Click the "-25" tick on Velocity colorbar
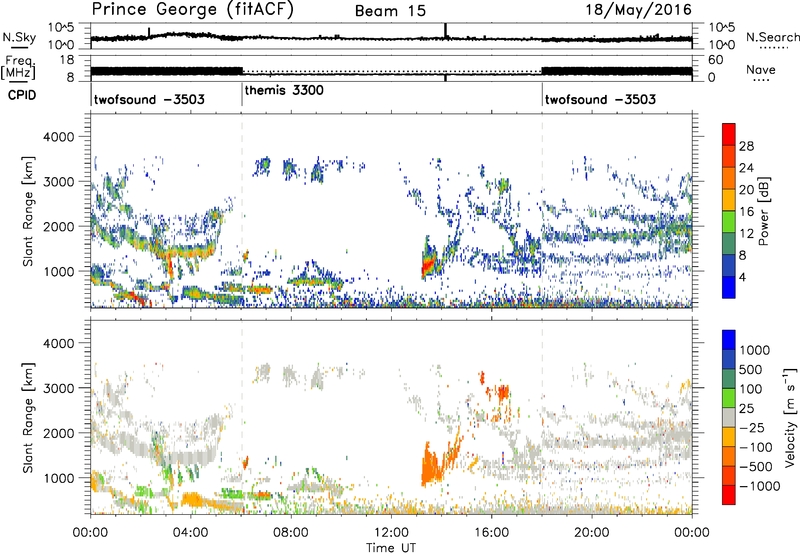Image resolution: width=800 pixels, height=554 pixels. pyautogui.click(x=752, y=428)
